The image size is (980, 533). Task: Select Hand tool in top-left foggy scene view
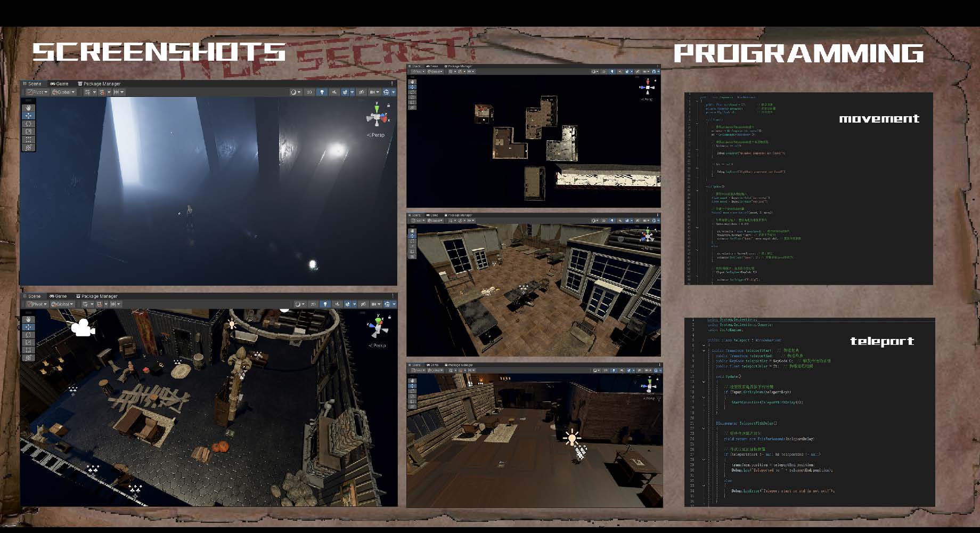28,108
